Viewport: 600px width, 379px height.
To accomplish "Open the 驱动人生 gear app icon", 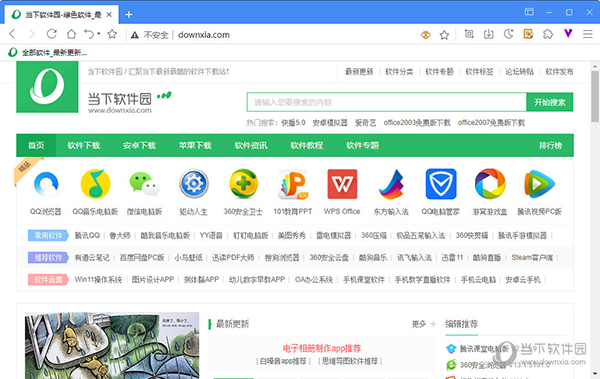I will 194,184.
